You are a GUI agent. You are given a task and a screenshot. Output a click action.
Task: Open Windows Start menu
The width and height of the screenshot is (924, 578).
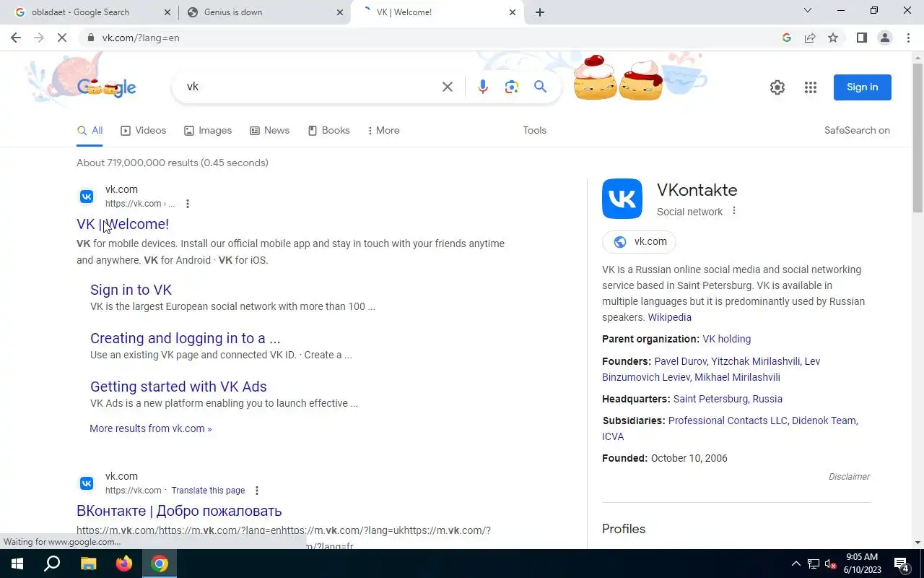click(17, 564)
